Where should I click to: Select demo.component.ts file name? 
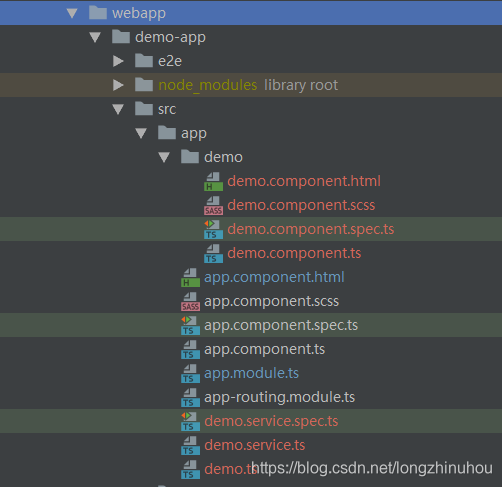click(294, 253)
